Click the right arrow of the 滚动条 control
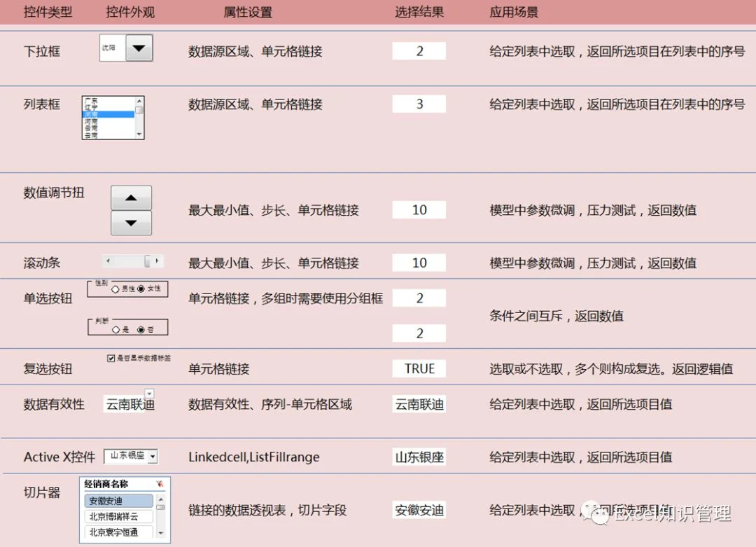This screenshot has width=756, height=547. click(157, 261)
